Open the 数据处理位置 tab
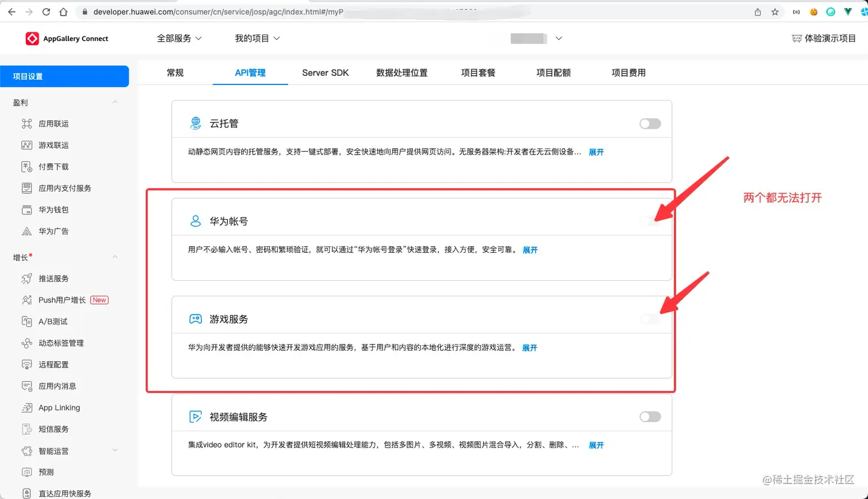The image size is (868, 499). coord(402,73)
